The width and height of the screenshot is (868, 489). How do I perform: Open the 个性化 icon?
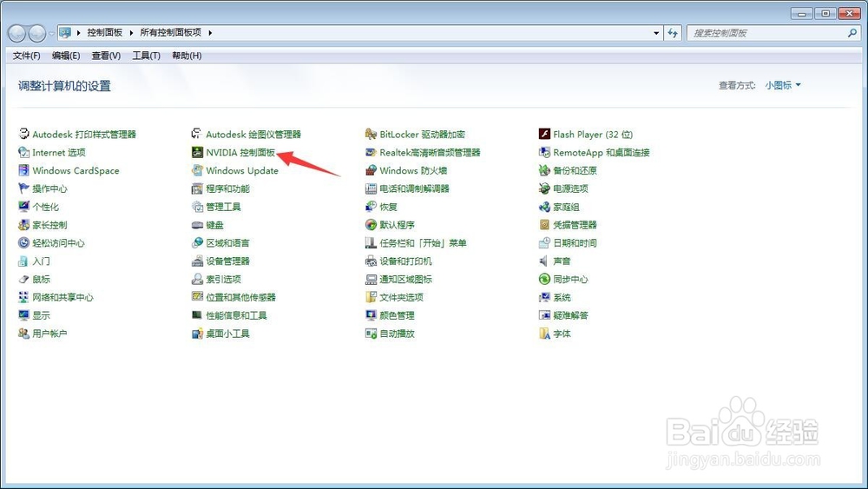[x=23, y=207]
